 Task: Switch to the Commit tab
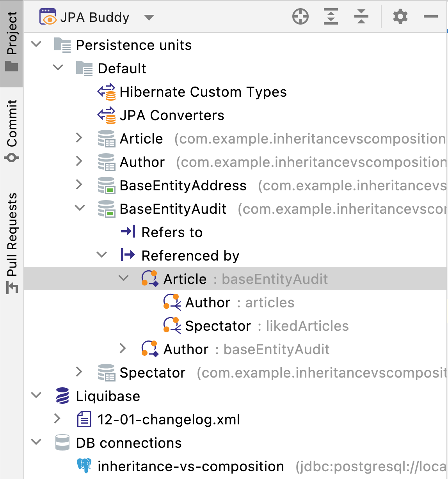click(x=12, y=129)
